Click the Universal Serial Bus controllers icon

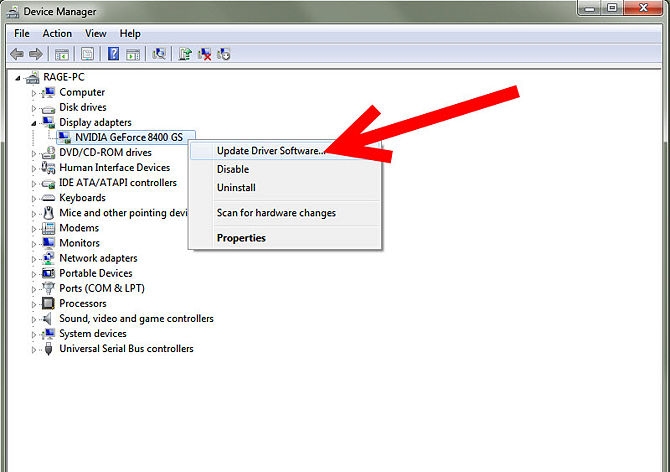tap(49, 349)
